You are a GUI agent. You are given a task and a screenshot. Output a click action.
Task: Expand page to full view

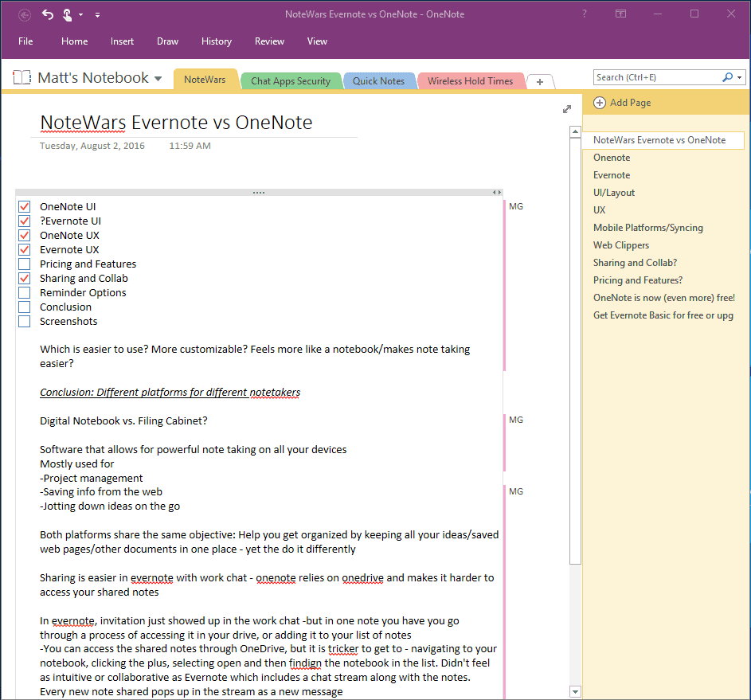(x=567, y=109)
